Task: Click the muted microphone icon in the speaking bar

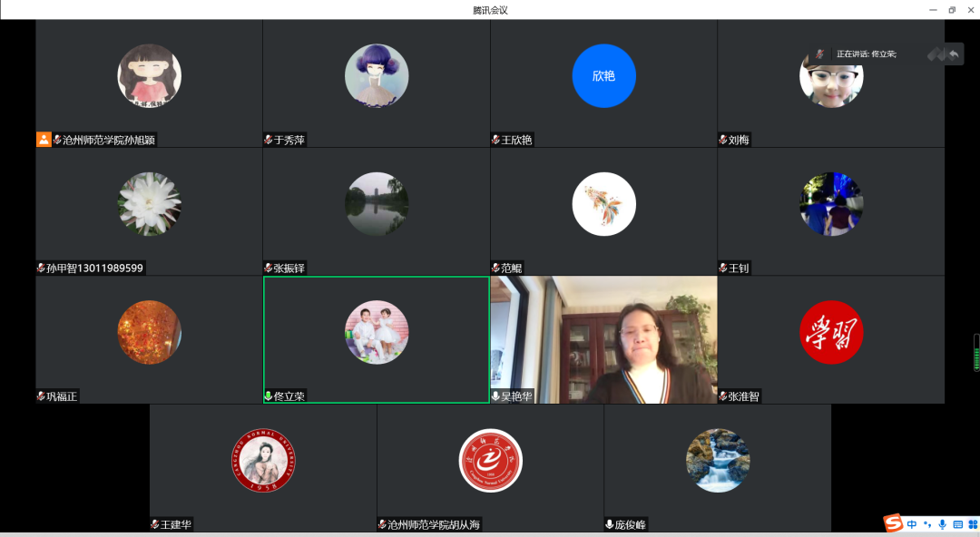Action: tap(820, 54)
